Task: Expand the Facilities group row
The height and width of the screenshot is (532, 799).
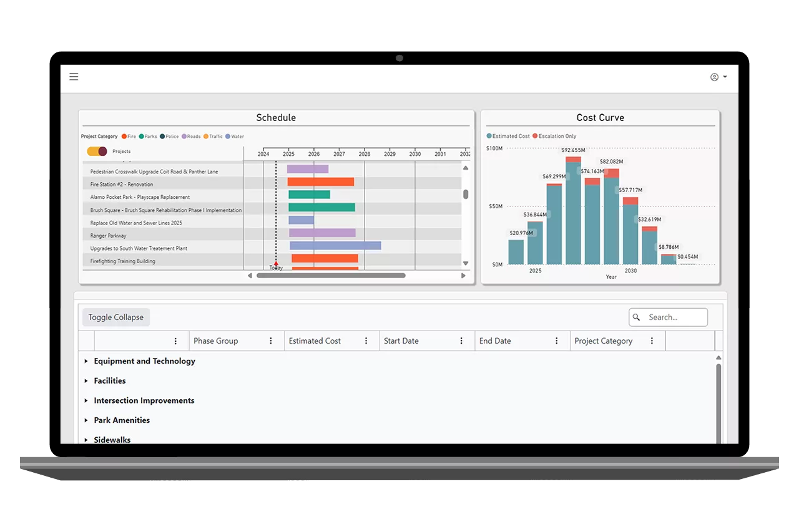Action: [x=87, y=381]
